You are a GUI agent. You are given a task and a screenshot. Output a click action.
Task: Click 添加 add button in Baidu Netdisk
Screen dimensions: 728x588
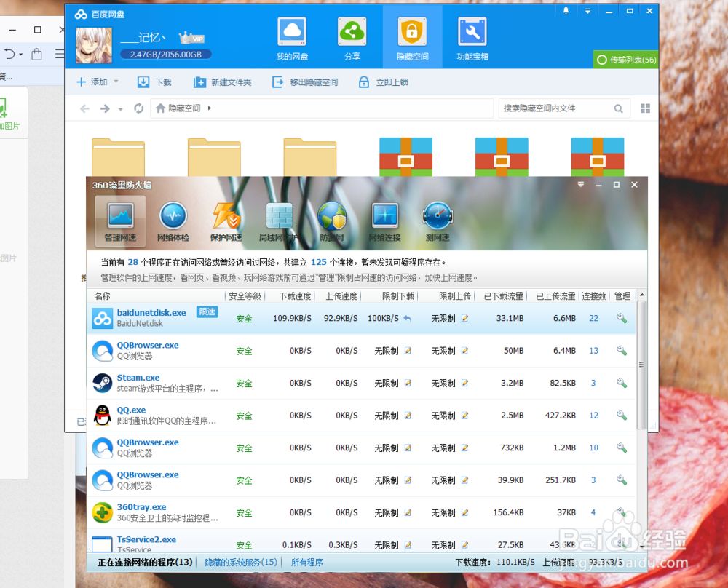[92, 82]
